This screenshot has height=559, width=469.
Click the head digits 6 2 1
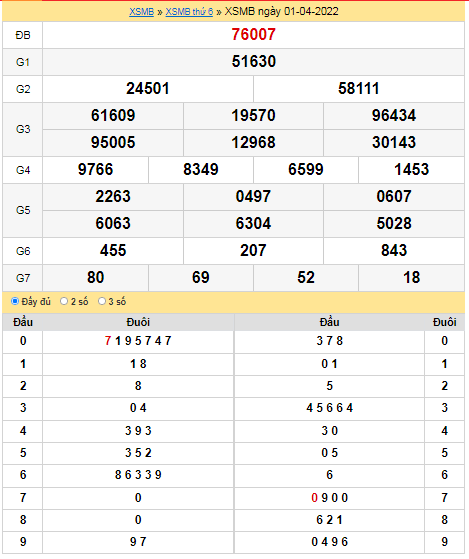pos(329,520)
